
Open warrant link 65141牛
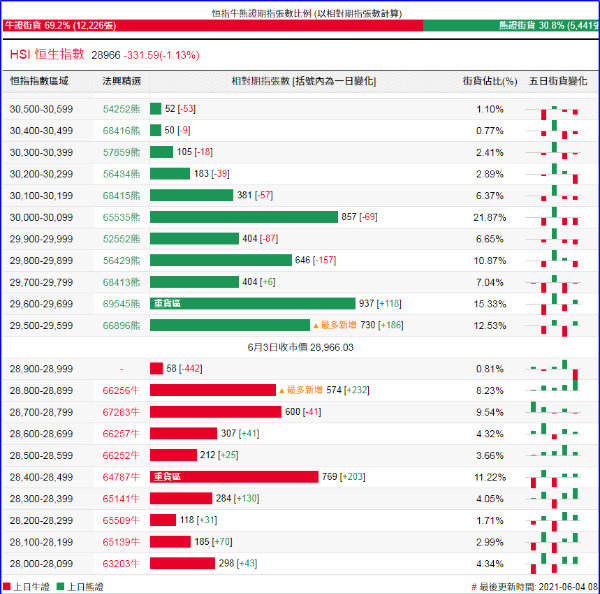121,499
